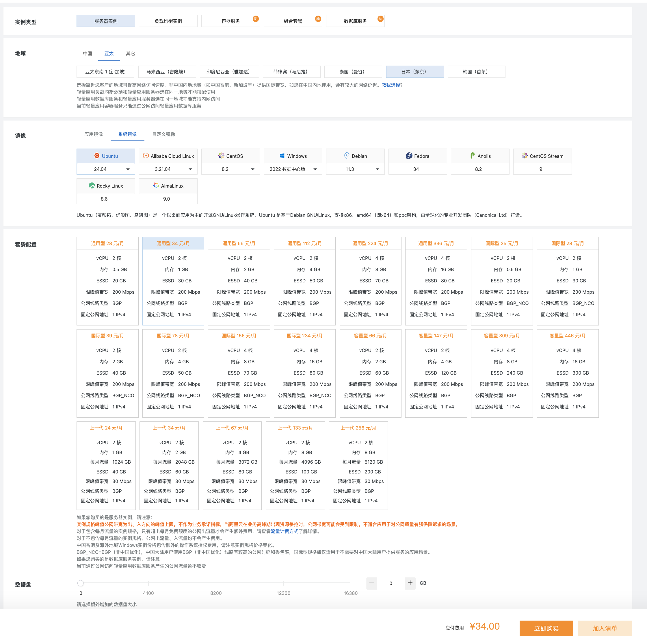
Task: Select the Ubuntu image with logo
Action: pyautogui.click(x=105, y=156)
